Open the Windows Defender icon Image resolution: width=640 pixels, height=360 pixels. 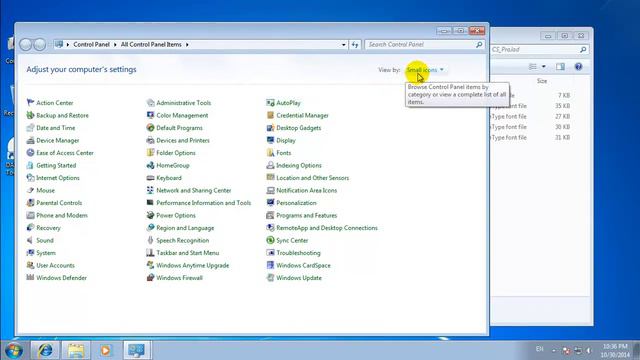click(x=30, y=278)
